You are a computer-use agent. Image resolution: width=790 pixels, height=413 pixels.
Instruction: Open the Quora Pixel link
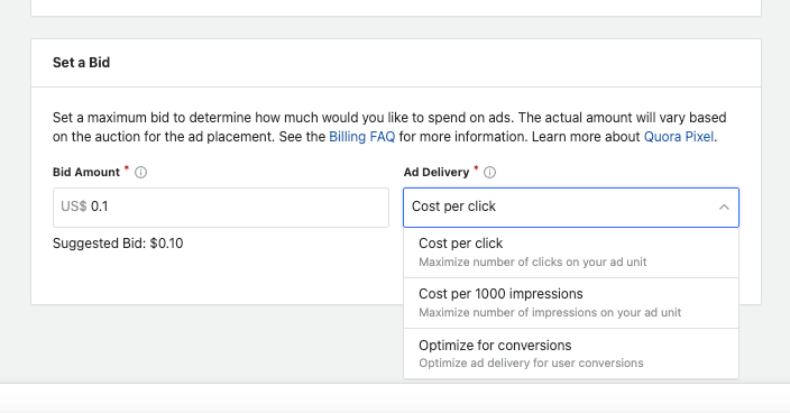point(679,136)
